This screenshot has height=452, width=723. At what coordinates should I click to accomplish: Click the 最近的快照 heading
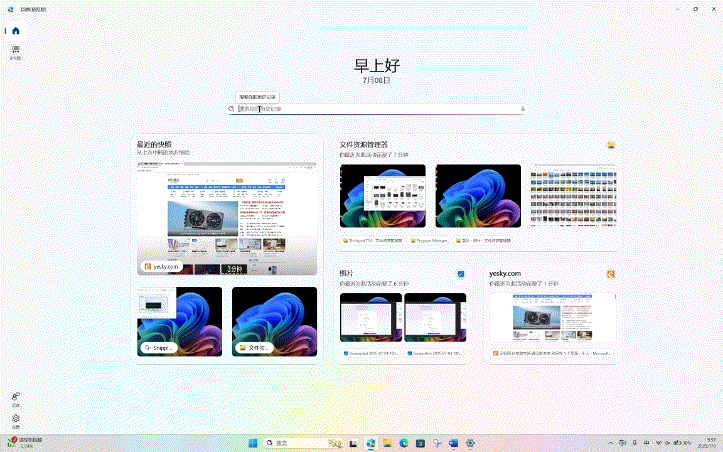coord(154,144)
